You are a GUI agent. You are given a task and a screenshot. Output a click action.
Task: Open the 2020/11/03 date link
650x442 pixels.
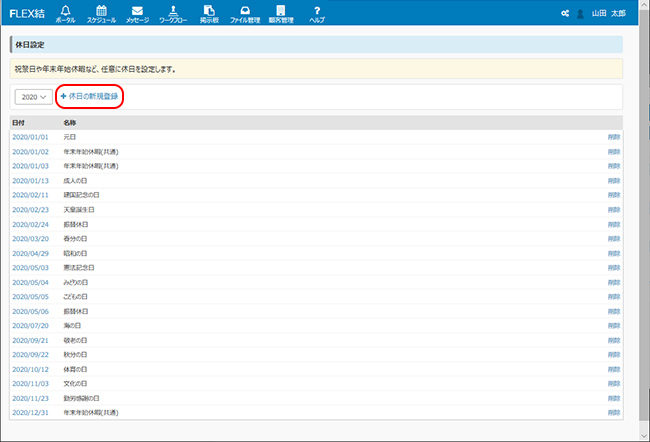30,384
